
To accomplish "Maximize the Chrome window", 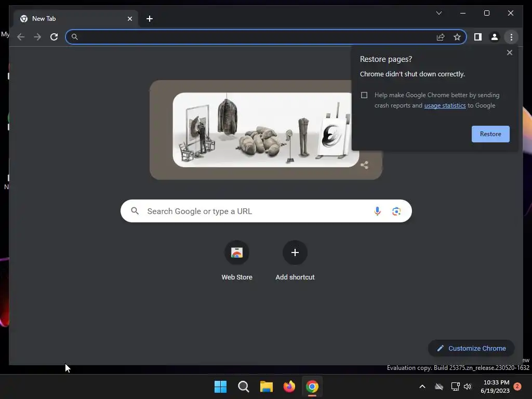I will tap(486, 13).
